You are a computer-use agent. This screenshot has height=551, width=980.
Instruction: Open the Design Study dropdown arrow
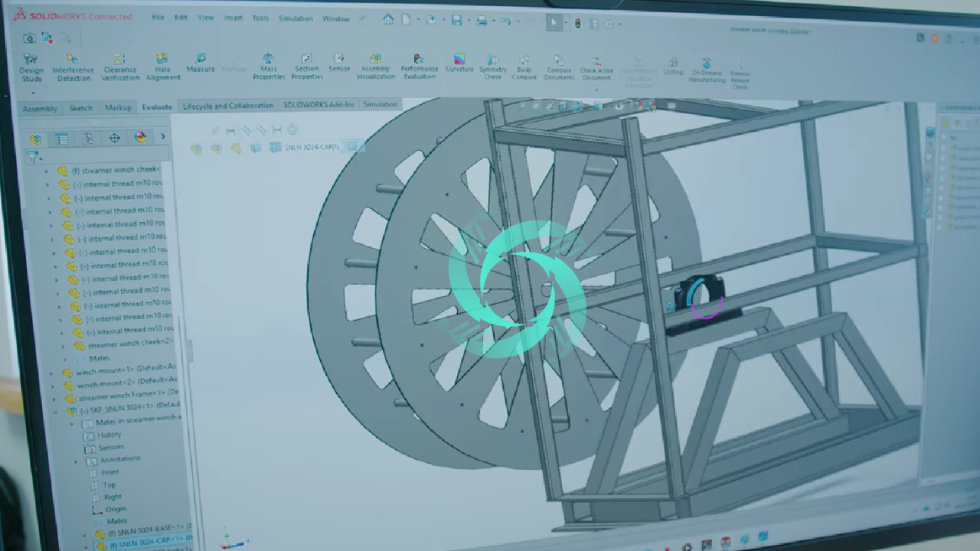tap(31, 92)
